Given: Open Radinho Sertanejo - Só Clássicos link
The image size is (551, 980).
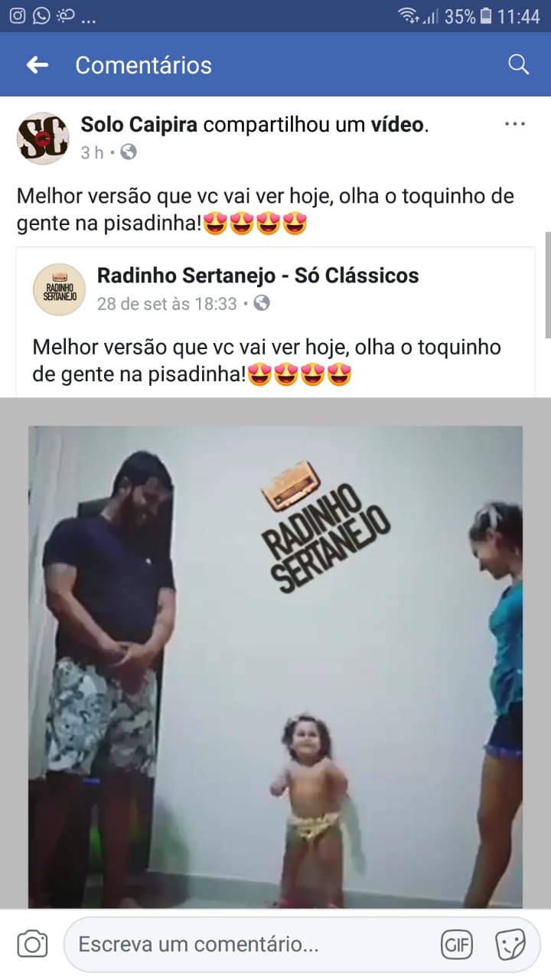Looking at the screenshot, I should (258, 275).
